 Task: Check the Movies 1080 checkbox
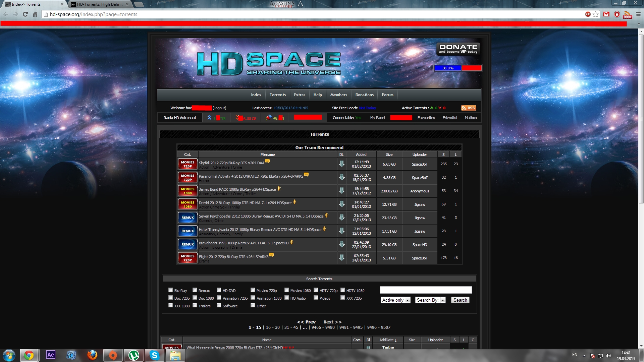pyautogui.click(x=286, y=290)
